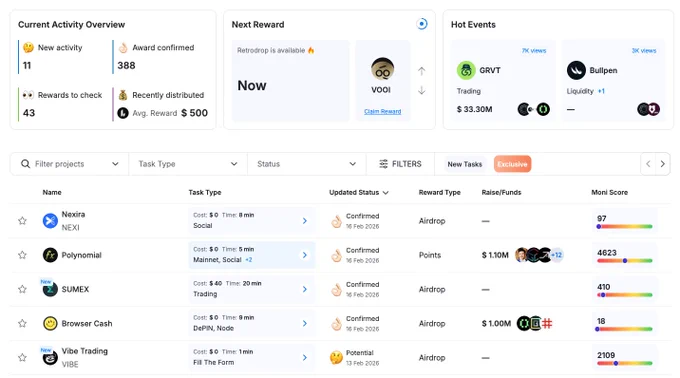
Task: Click Browser Cash investor logos group
Action: pyautogui.click(x=535, y=323)
